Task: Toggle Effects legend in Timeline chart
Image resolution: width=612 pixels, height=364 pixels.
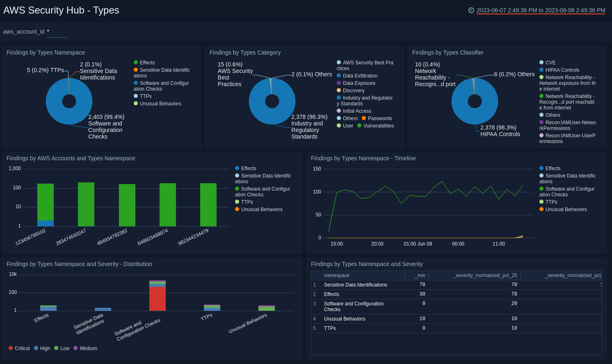Action: pyautogui.click(x=550, y=168)
